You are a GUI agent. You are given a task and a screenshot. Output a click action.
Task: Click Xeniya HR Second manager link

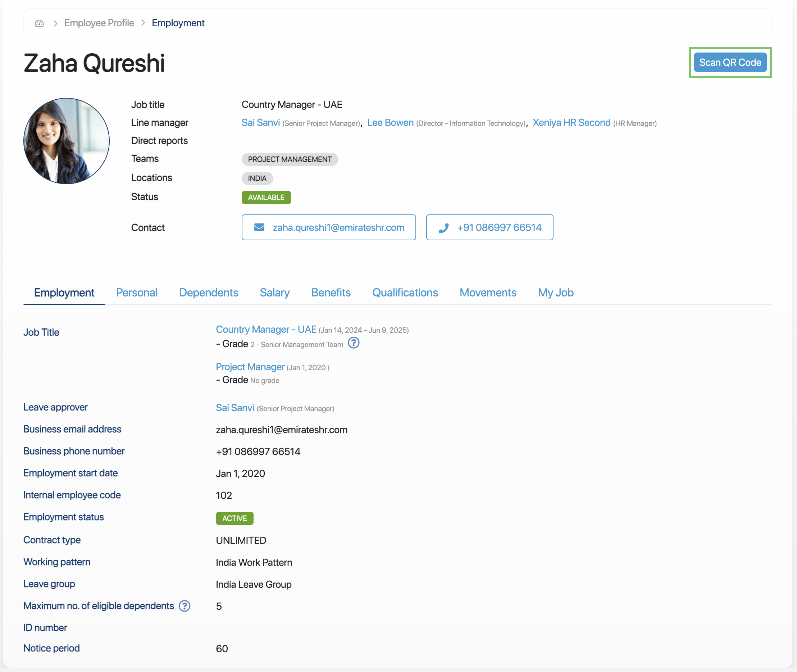[x=571, y=123]
